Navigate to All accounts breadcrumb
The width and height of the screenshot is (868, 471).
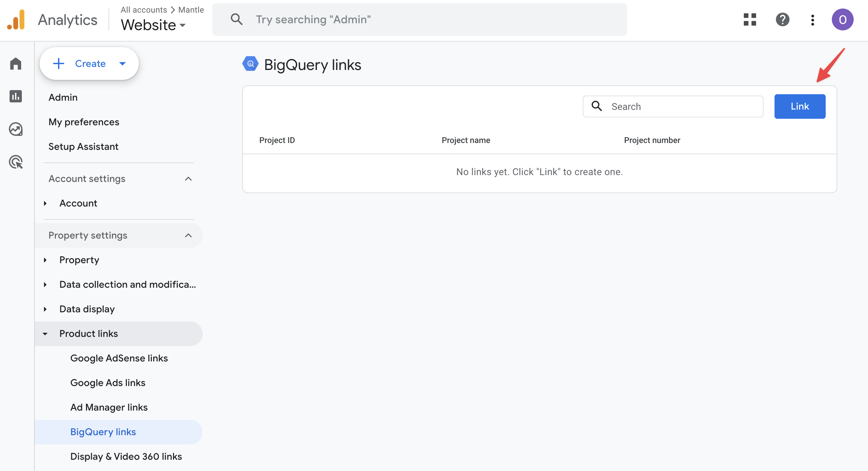tap(143, 10)
